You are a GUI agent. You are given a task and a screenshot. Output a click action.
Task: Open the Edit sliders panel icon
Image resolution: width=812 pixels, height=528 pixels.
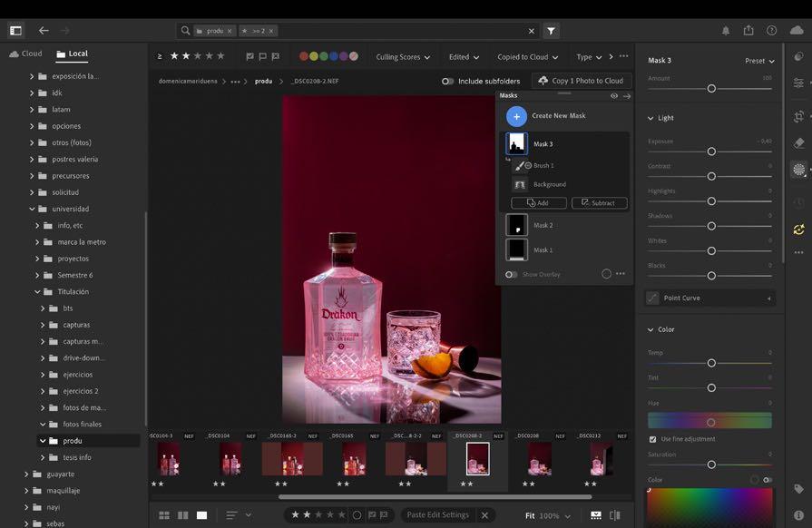click(x=798, y=83)
